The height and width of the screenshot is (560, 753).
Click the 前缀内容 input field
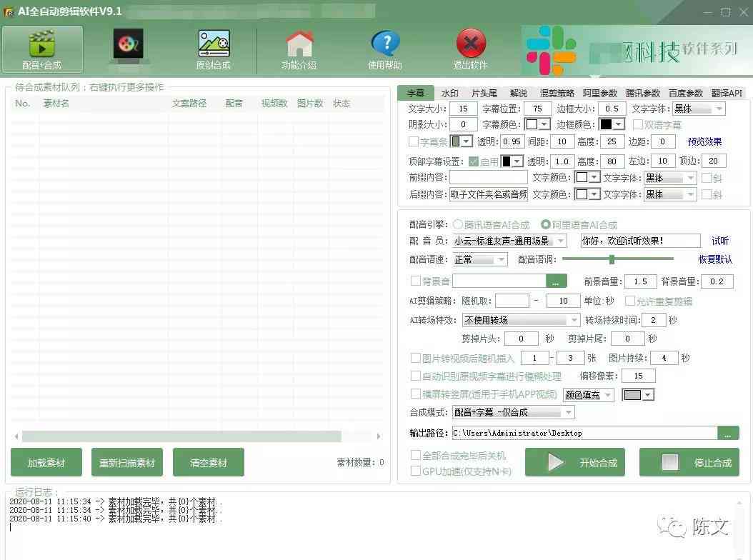(488, 178)
